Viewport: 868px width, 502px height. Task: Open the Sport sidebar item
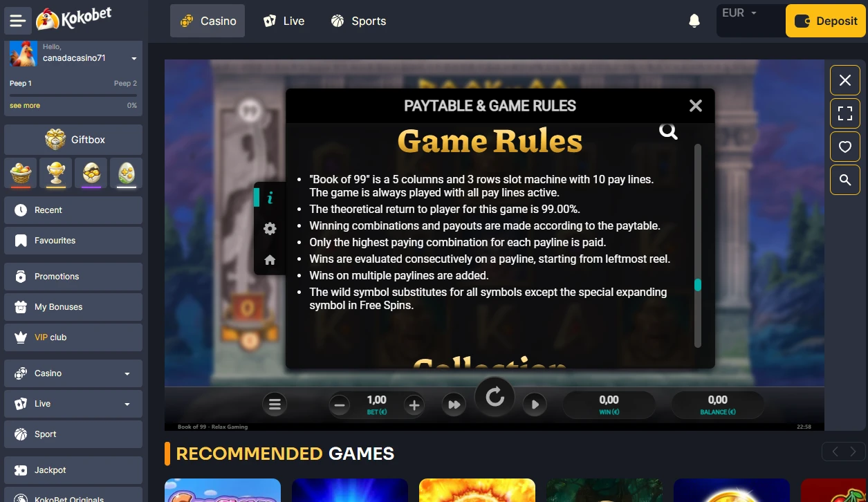point(73,434)
